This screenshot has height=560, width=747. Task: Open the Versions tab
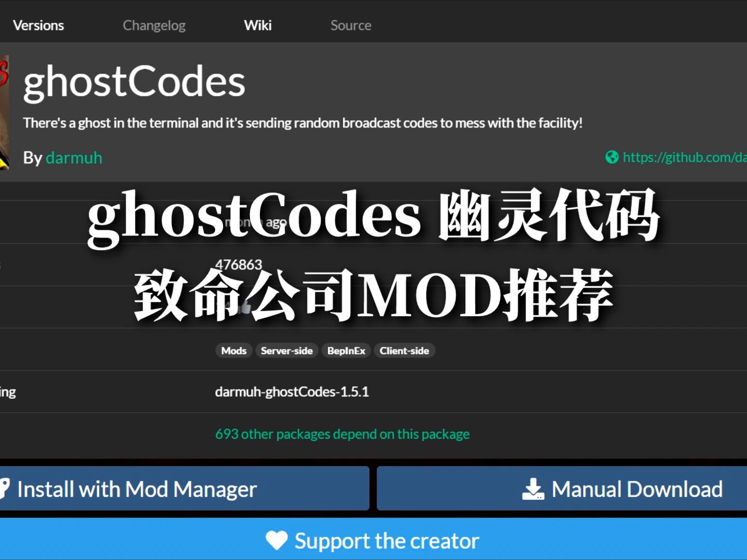[38, 25]
